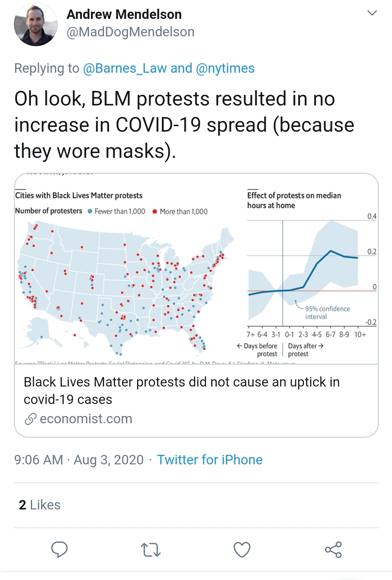Open the @Barnes_Law mention link
This screenshot has height=580, width=392.
[125, 68]
